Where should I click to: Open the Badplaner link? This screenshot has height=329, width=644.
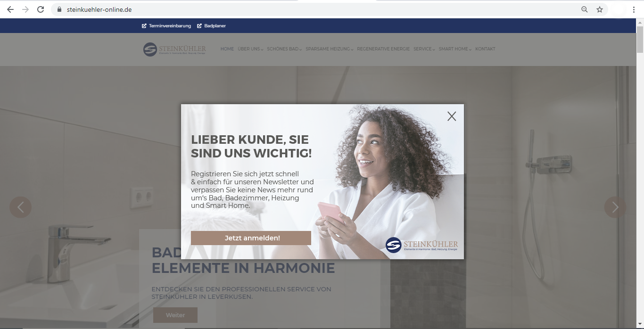pos(215,26)
